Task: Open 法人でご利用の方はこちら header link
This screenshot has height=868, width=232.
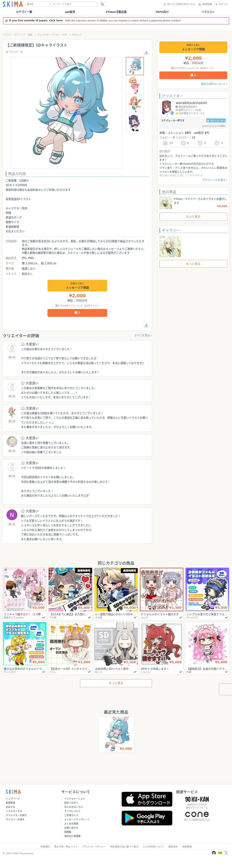Action: [180, 4]
